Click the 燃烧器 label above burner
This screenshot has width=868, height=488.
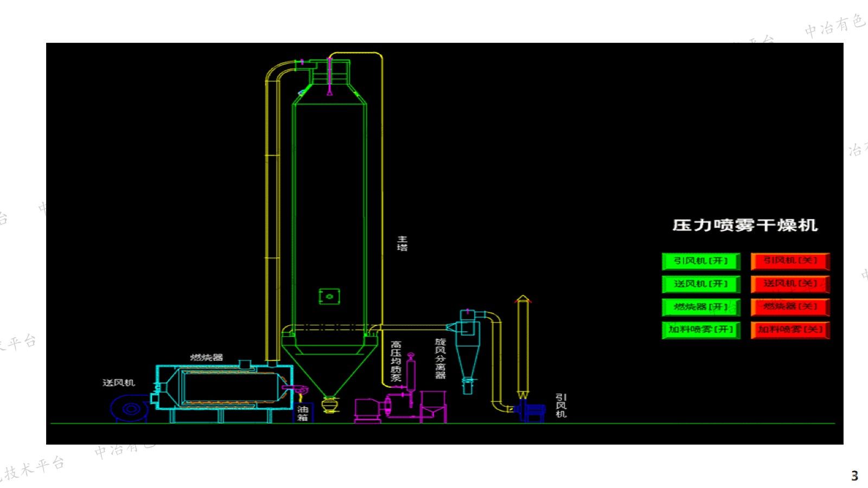[207, 357]
